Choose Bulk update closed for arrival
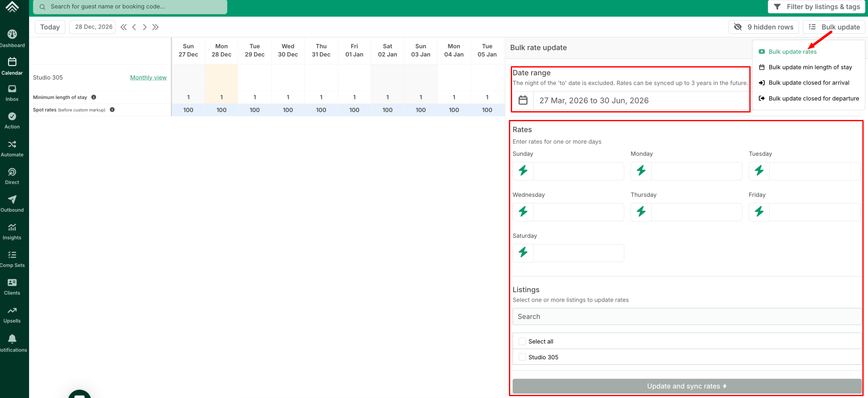This screenshot has width=868, height=398. [x=808, y=82]
